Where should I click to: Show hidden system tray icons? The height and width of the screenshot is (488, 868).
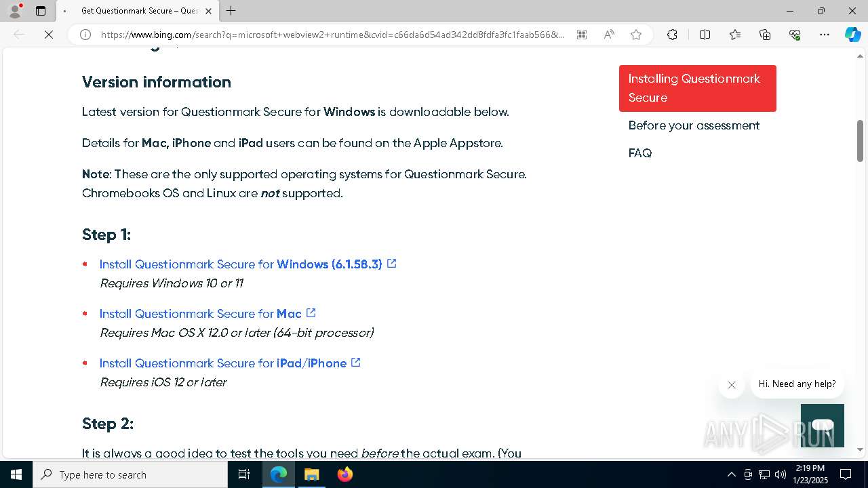(731, 474)
